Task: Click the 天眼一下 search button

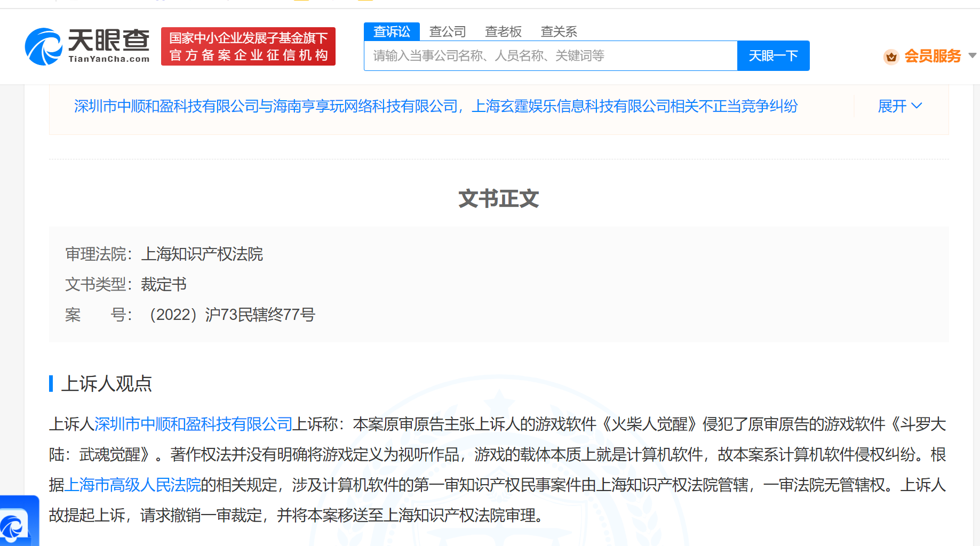Action: (773, 55)
